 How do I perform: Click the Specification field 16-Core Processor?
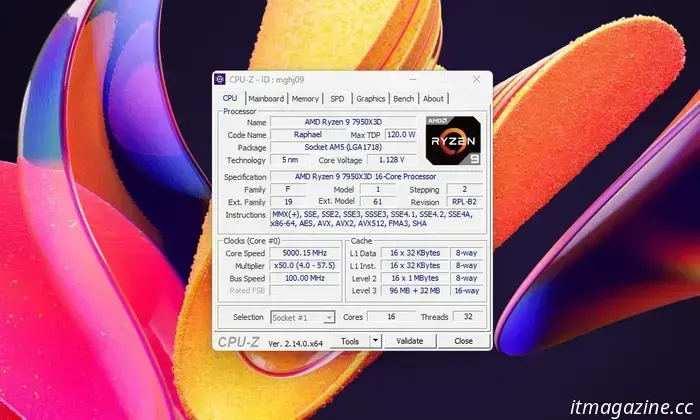tap(376, 176)
